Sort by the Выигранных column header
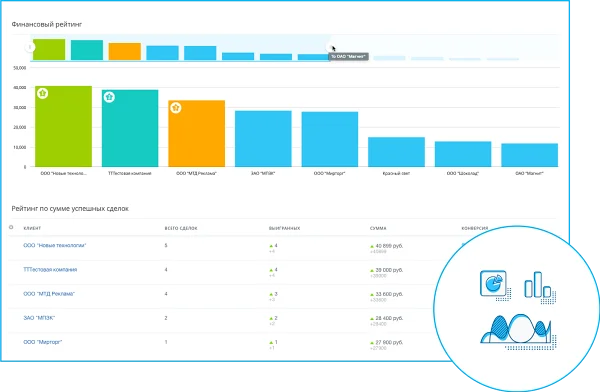The width and height of the screenshot is (600, 392). coord(284,228)
